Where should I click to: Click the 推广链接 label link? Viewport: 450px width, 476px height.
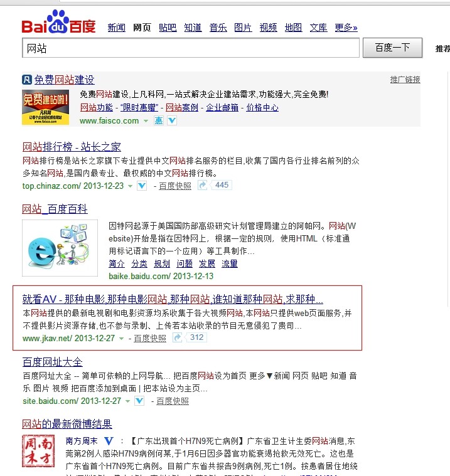click(x=405, y=80)
